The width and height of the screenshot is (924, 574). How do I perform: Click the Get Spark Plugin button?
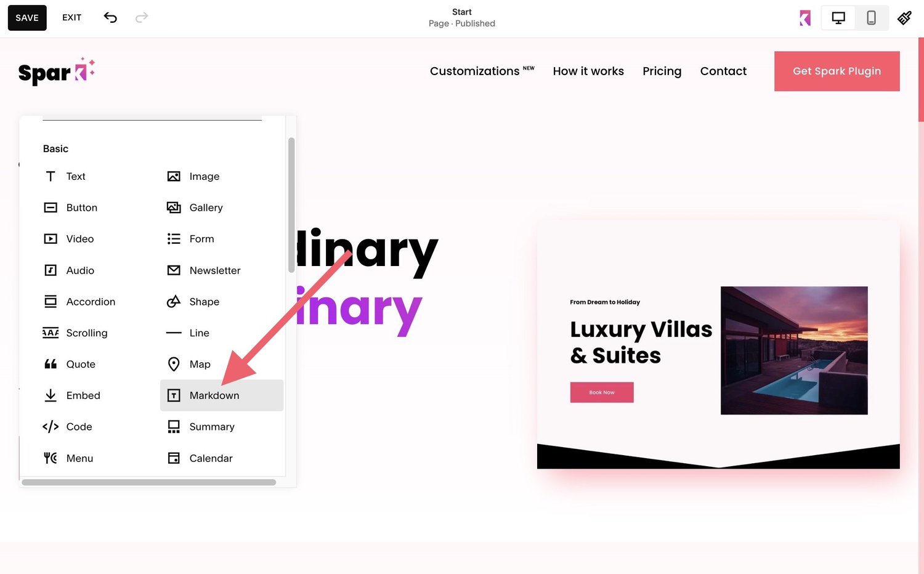pos(837,71)
